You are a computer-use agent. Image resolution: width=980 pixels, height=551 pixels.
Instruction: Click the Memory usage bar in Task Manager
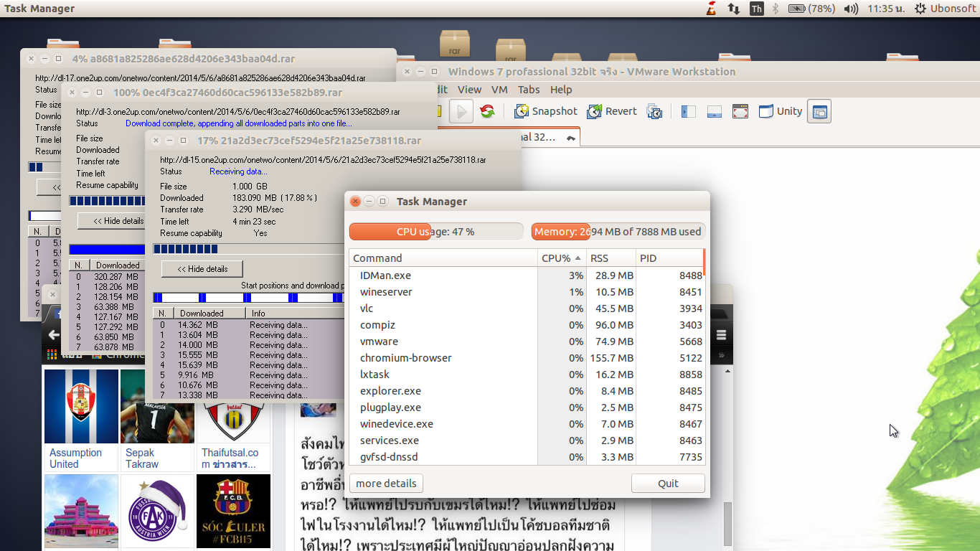[x=618, y=232]
